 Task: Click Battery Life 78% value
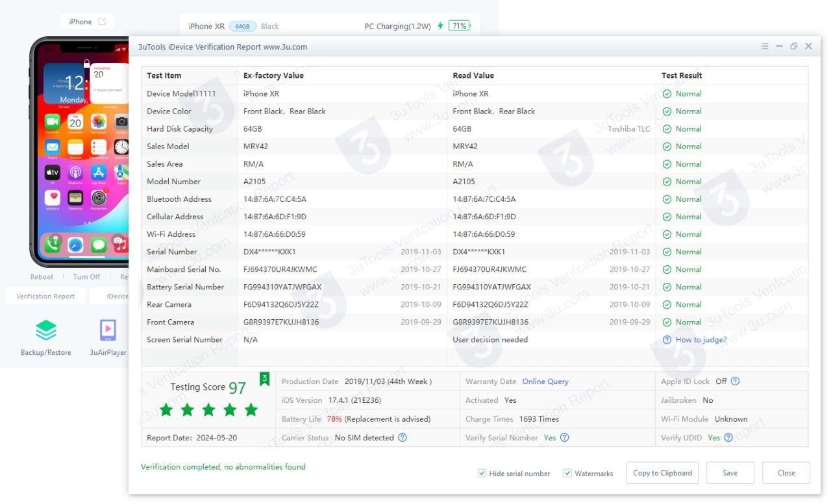(x=334, y=419)
